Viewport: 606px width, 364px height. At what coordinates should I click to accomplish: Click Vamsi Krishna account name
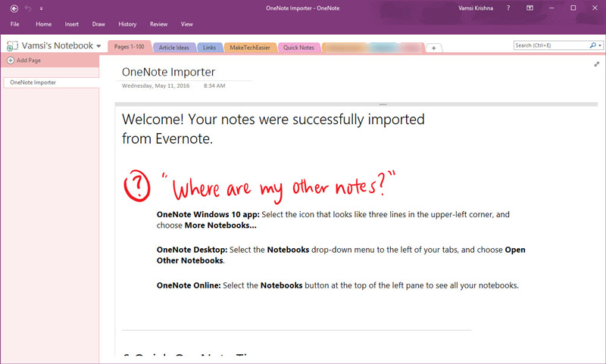[x=476, y=8]
